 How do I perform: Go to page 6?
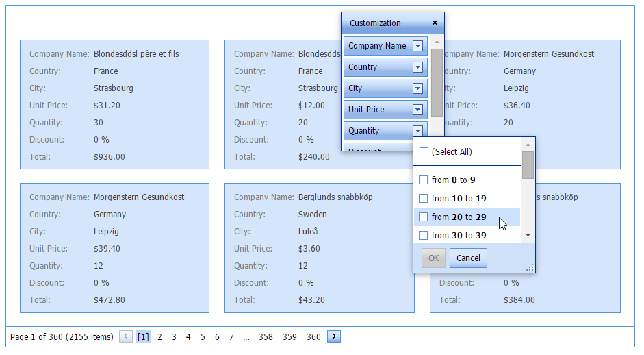pyautogui.click(x=217, y=337)
